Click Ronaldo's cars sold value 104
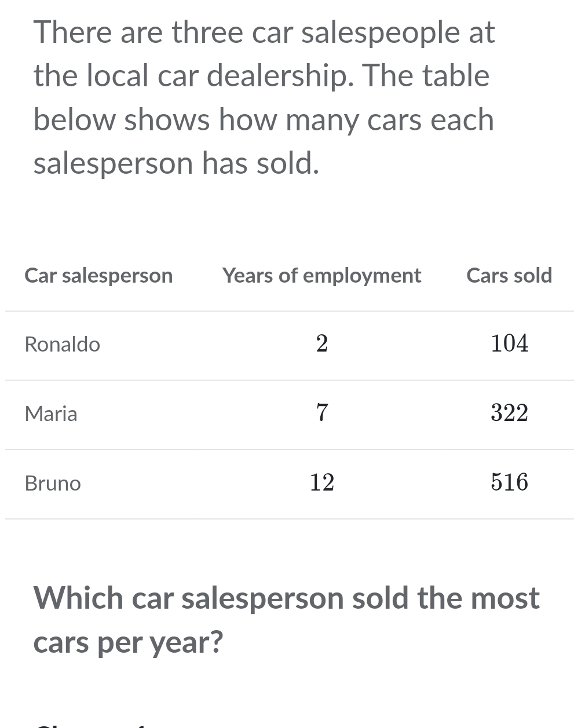574x728 pixels. pos(509,344)
